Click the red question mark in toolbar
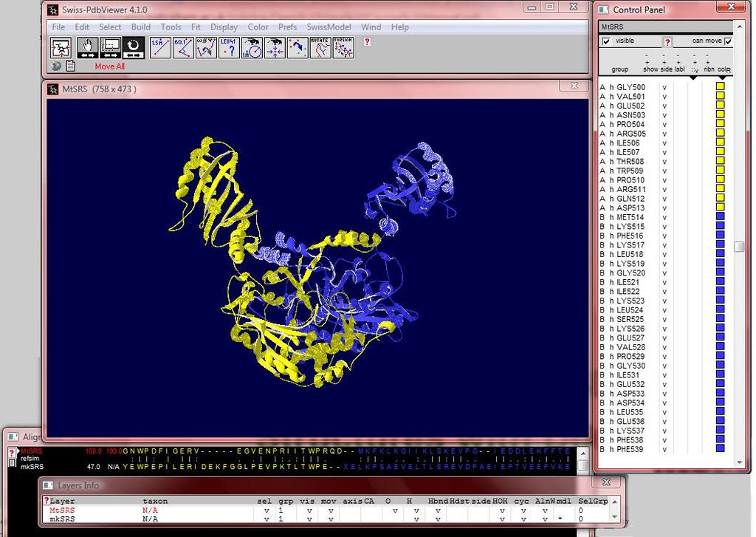The height and width of the screenshot is (537, 756). click(367, 42)
